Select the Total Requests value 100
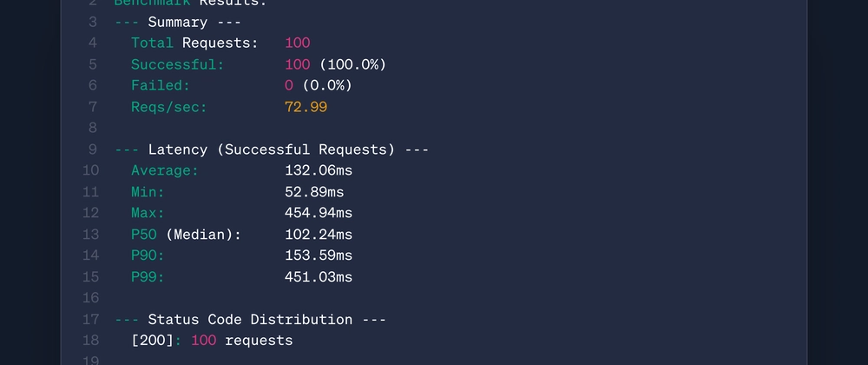This screenshot has width=868, height=365. coord(297,43)
